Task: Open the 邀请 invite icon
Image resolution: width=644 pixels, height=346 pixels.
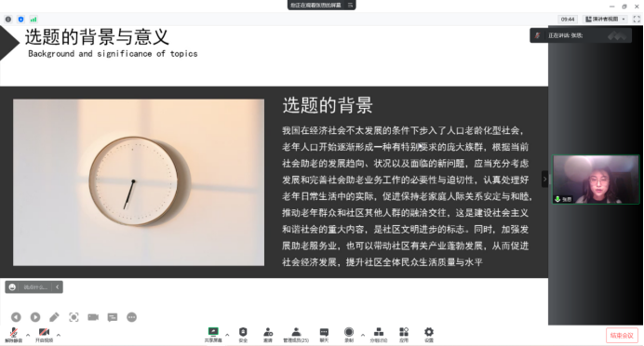Action: point(268,335)
